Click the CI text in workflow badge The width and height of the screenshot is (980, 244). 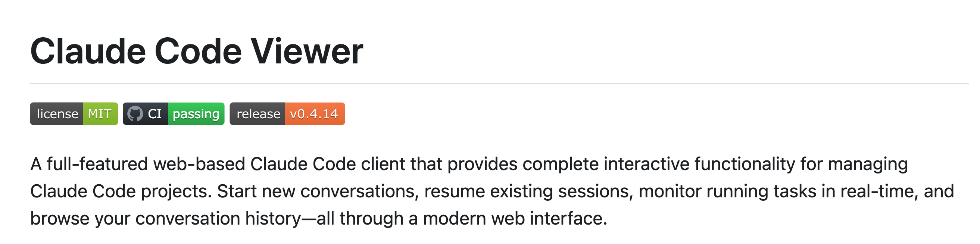coord(155,114)
